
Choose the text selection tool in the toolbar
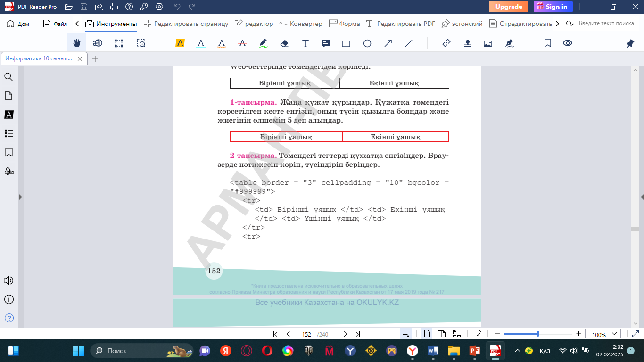[x=98, y=43]
